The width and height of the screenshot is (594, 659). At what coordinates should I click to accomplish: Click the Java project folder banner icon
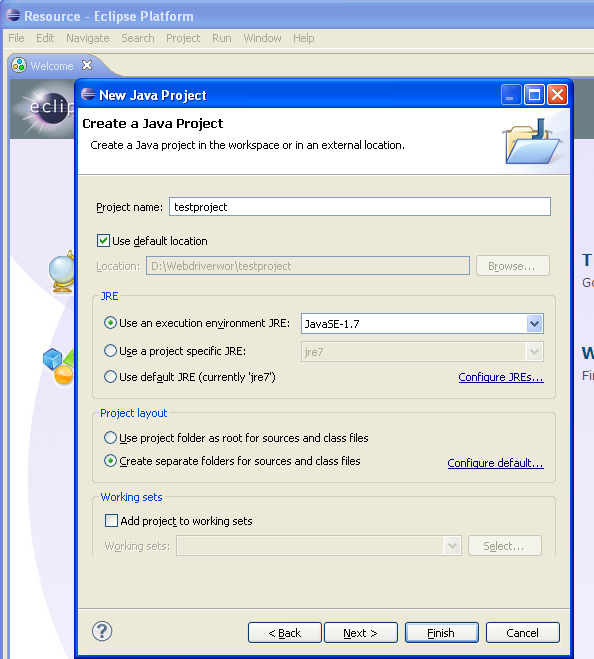tap(533, 142)
